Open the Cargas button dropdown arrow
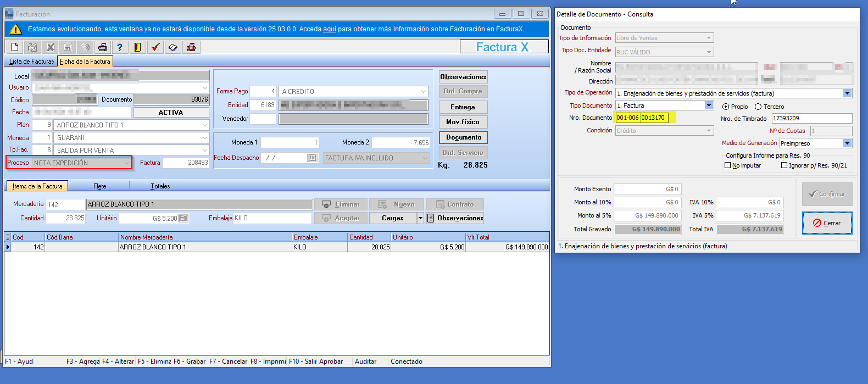The image size is (868, 384). tap(420, 218)
